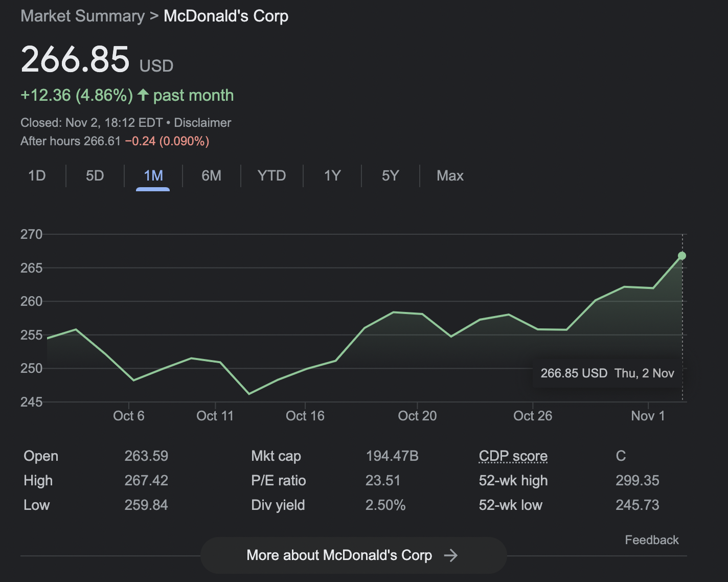Viewport: 728px width, 582px height.
Task: Select the 5D time range tab
Action: coord(95,176)
